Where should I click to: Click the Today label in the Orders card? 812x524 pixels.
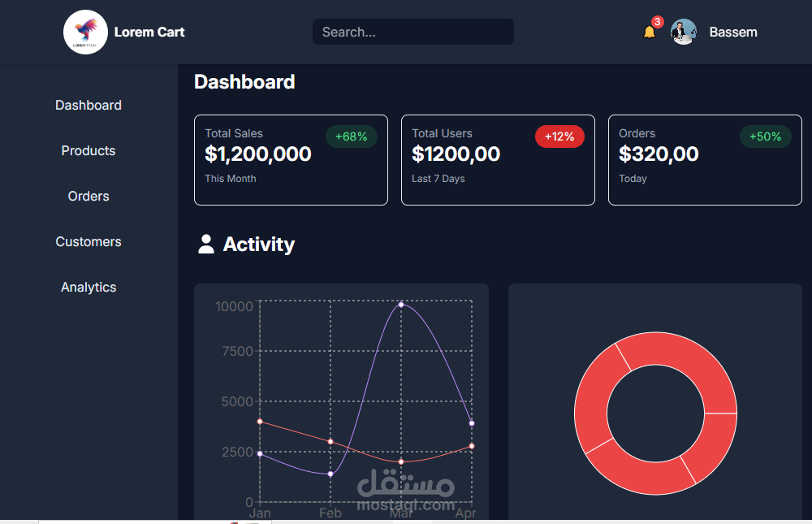pyautogui.click(x=633, y=178)
